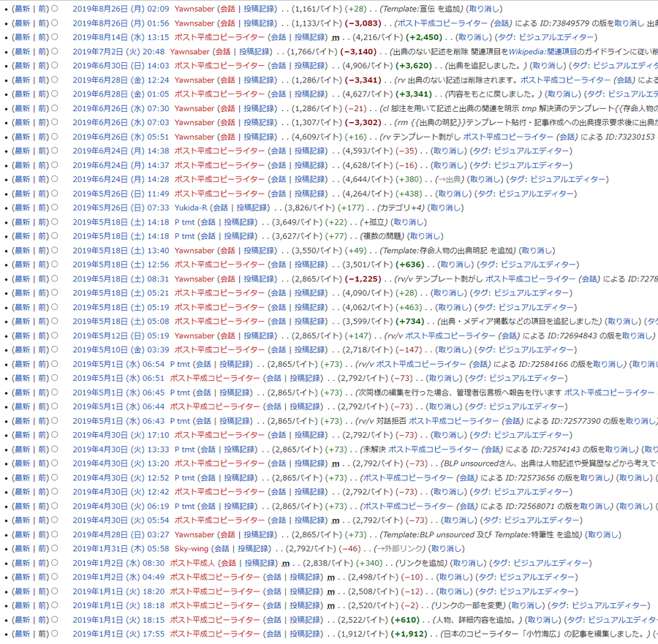This screenshot has width=658, height=644.
Task: Open 会話 link in 2019年5月1日 06:43 edit summary
Action: click(511, 421)
